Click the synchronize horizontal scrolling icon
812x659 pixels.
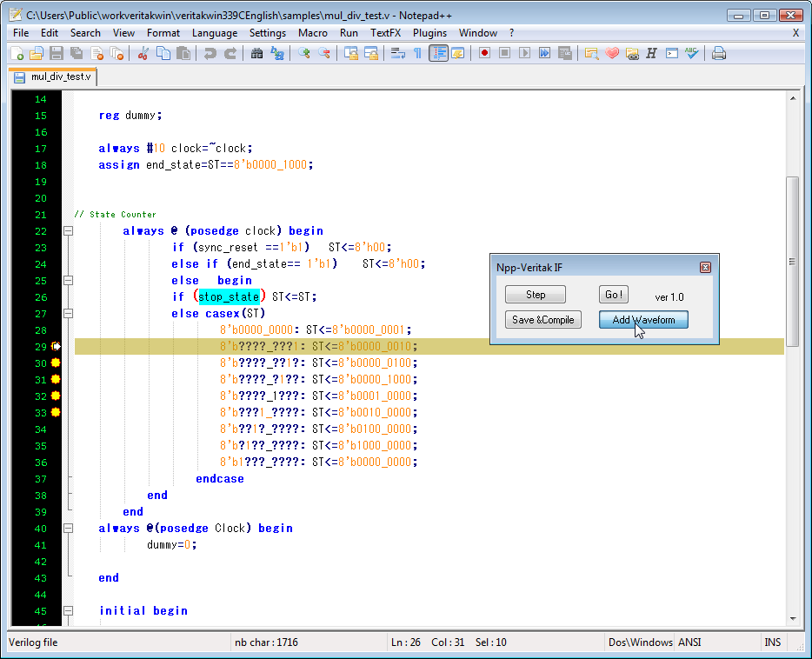point(371,53)
